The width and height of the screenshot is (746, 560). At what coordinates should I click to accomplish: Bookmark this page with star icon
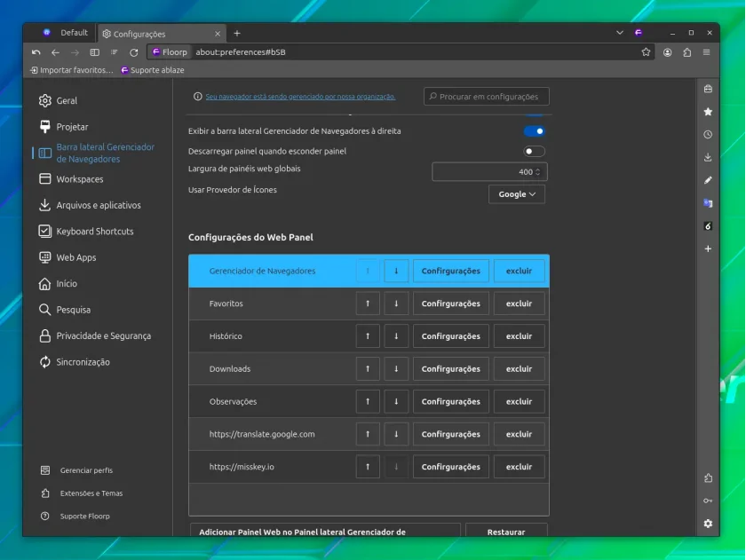[x=646, y=52]
